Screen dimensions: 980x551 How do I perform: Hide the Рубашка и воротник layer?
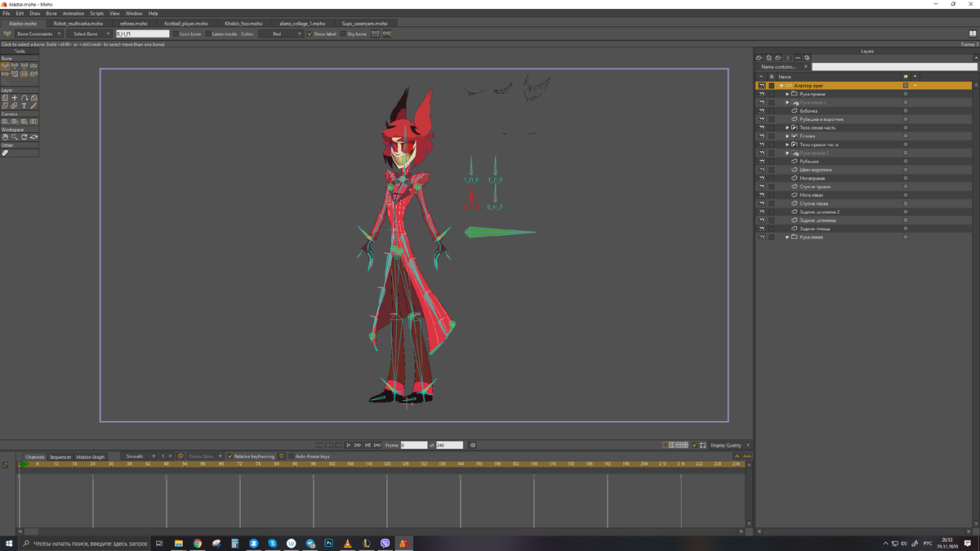(761, 119)
